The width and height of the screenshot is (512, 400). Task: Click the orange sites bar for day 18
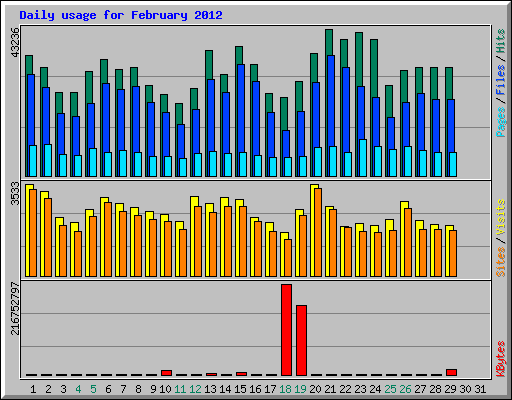click(x=288, y=258)
